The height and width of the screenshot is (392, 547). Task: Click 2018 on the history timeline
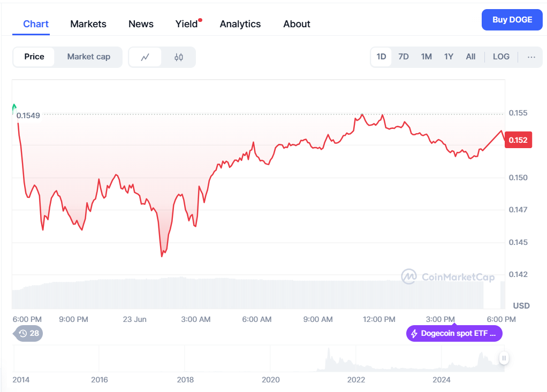[x=185, y=380]
